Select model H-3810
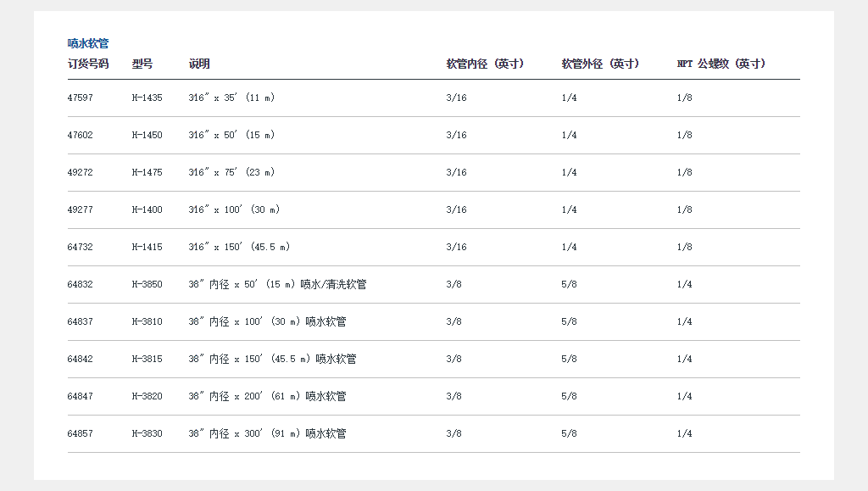The image size is (868, 491). point(147,322)
